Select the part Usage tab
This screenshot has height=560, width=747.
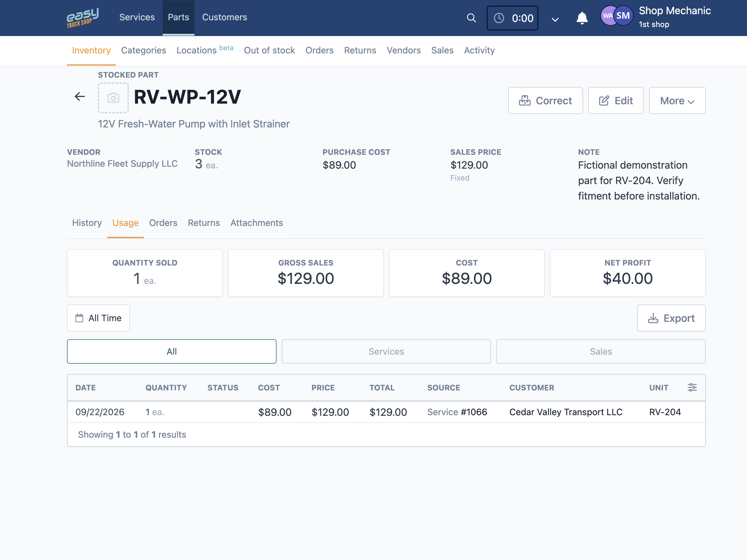[x=125, y=223]
